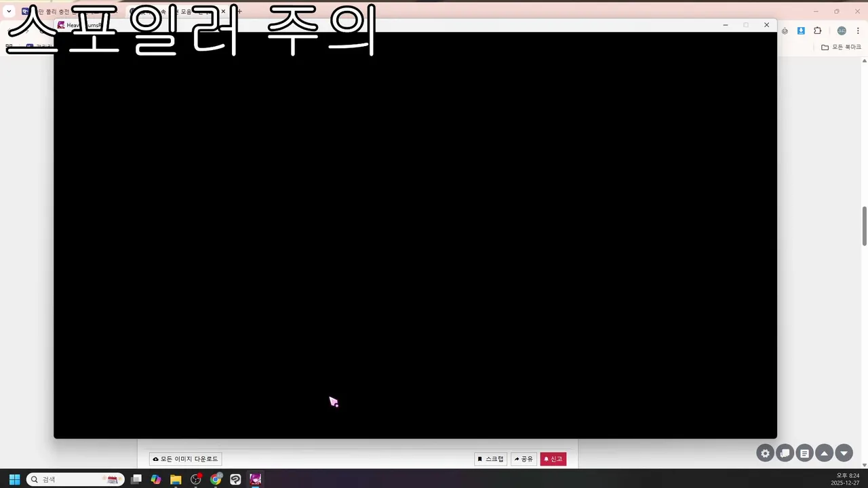Click the blue download extension icon in Chrome

801,30
